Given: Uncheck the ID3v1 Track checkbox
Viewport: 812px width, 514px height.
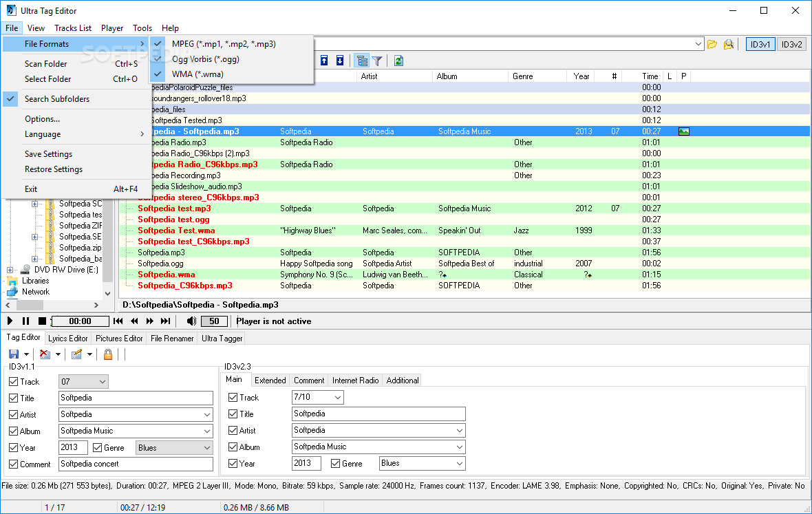Looking at the screenshot, I should [x=14, y=381].
